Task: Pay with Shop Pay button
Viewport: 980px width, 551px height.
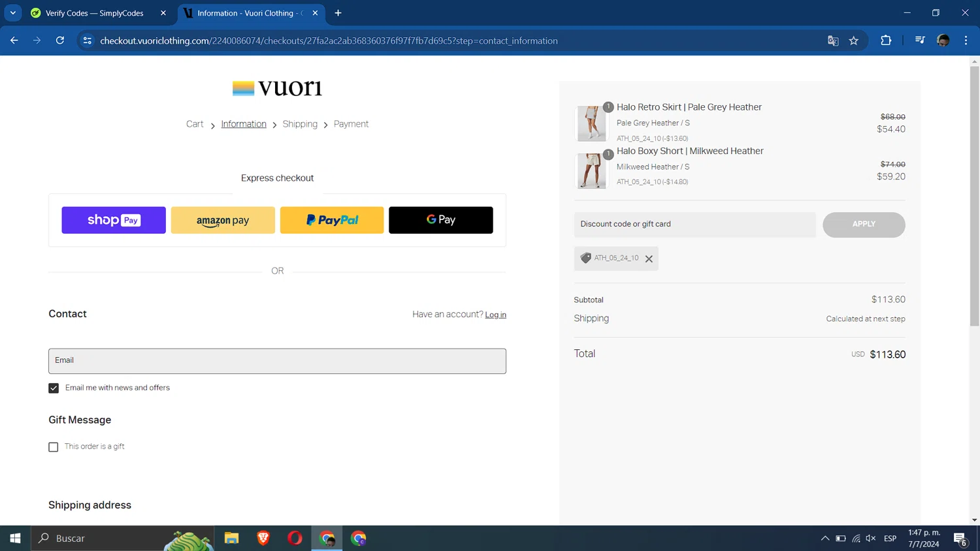Action: (114, 220)
